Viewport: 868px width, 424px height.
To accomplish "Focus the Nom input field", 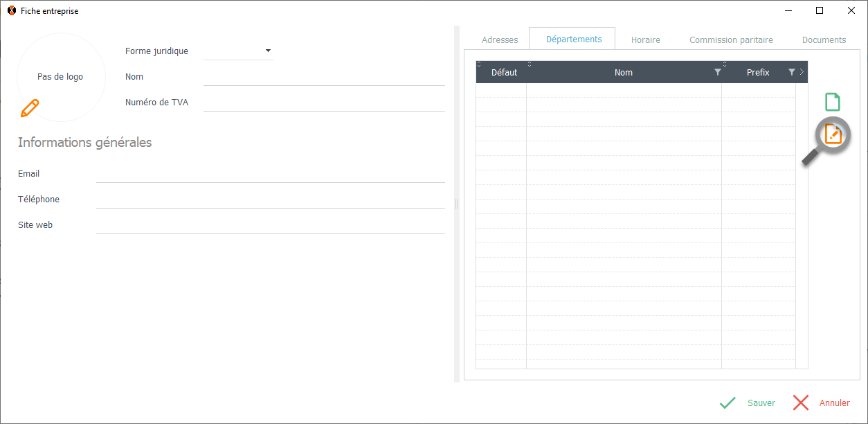I will tap(324, 77).
